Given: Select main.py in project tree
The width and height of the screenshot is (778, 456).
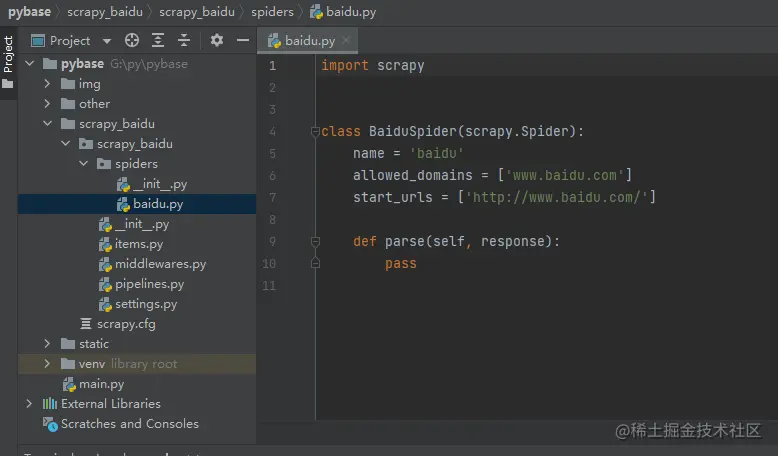Looking at the screenshot, I should 102,384.
